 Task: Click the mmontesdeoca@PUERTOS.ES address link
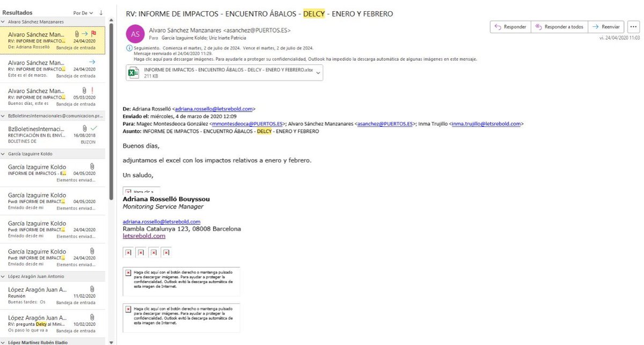click(247, 124)
